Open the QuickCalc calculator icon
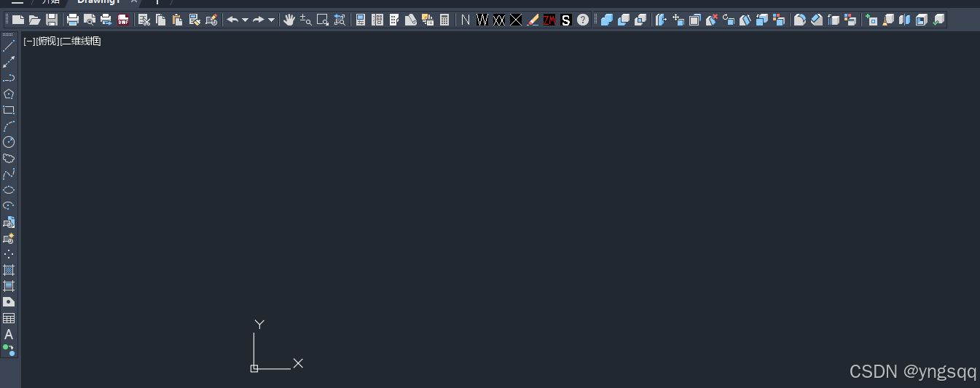This screenshot has height=388, width=980. click(x=444, y=20)
